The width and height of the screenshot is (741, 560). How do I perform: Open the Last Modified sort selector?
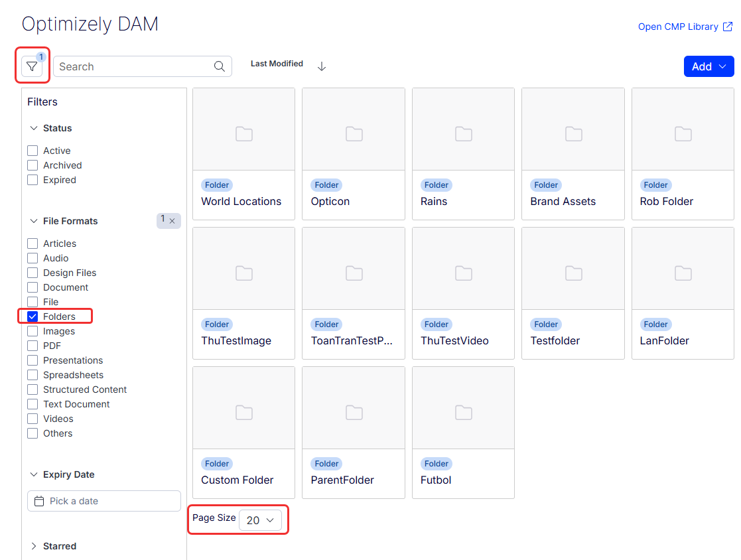tap(277, 63)
